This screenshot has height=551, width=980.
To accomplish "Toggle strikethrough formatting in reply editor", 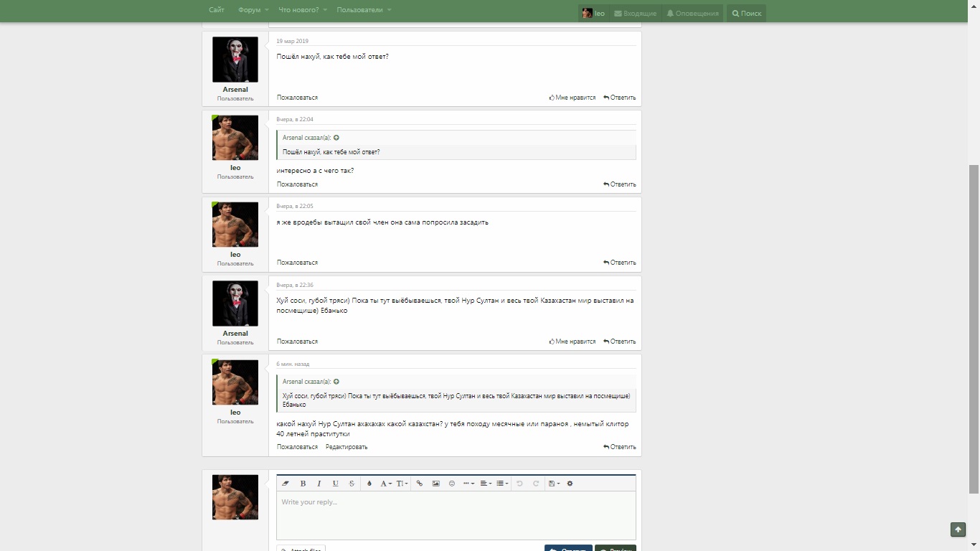I will 352,484.
